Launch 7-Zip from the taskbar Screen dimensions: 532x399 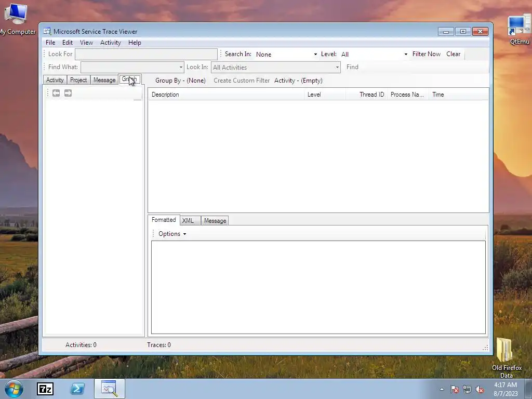click(45, 389)
